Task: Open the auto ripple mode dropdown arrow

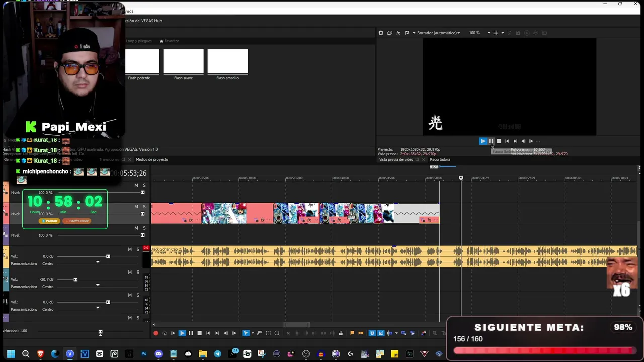Action: coord(396,333)
